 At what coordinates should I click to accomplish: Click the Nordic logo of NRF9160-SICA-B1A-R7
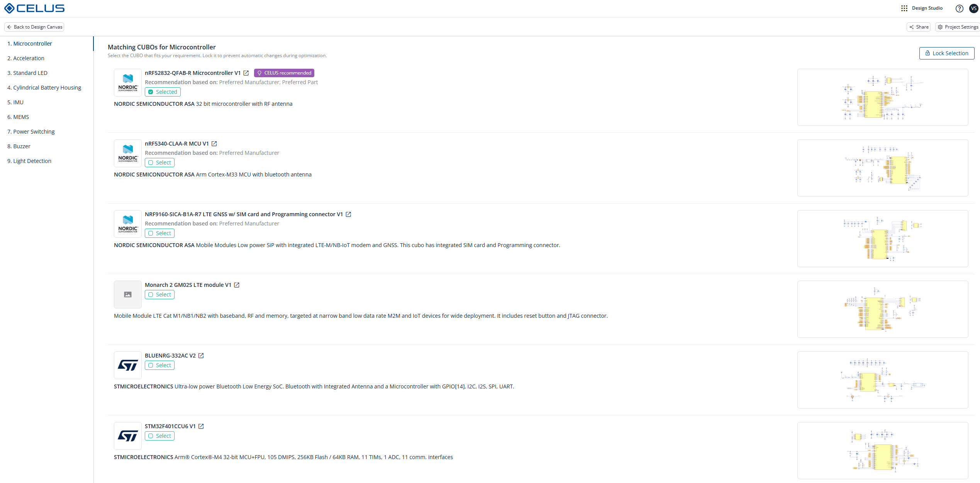tap(128, 224)
